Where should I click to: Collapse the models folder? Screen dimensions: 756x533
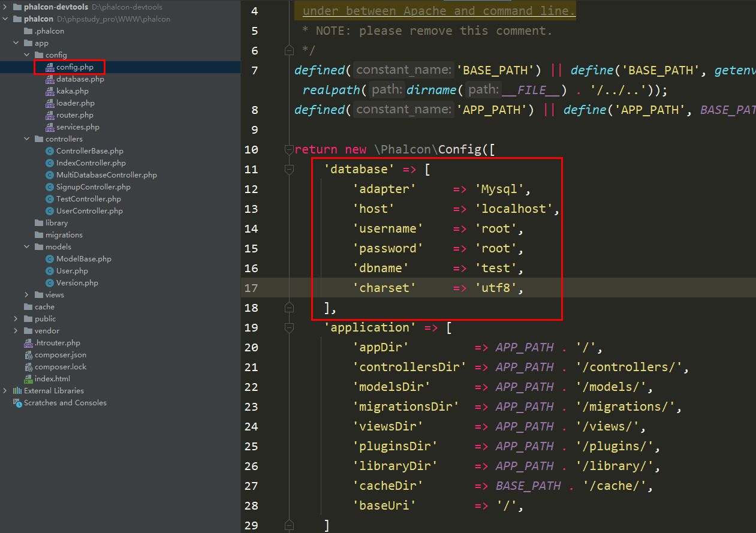(27, 247)
